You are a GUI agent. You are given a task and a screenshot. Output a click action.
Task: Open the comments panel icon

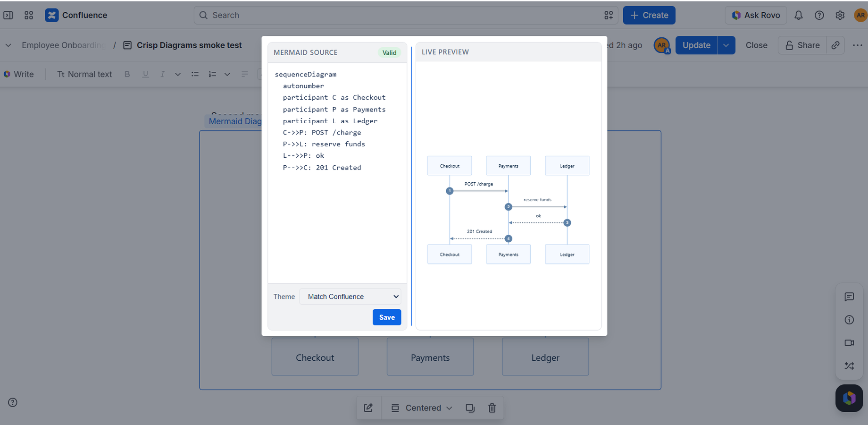pos(849,297)
